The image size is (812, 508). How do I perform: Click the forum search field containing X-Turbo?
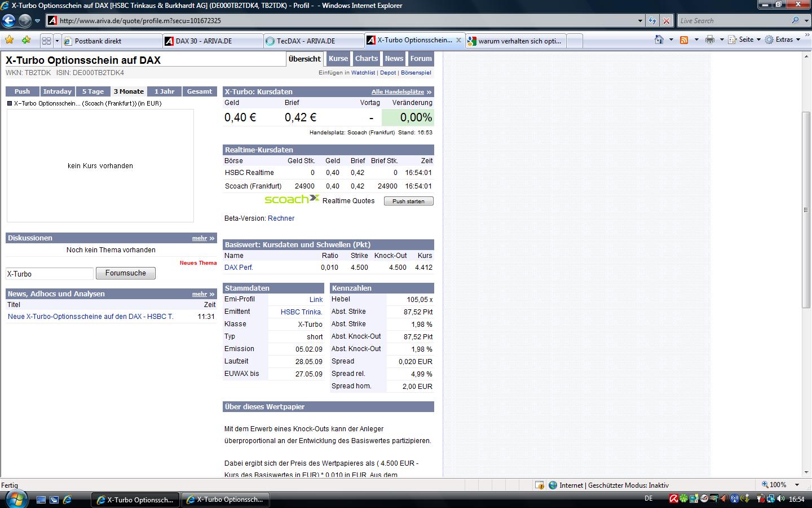click(x=50, y=274)
